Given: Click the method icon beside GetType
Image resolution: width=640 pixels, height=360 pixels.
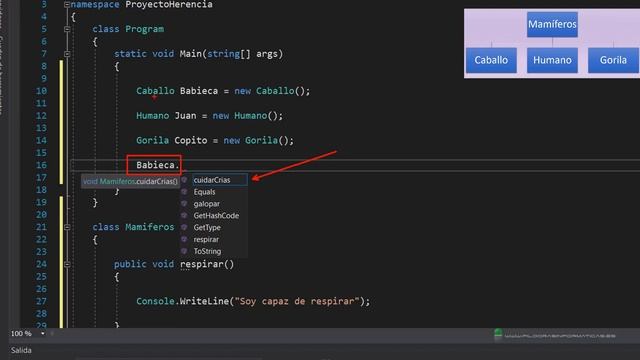Looking at the screenshot, I should [184, 227].
